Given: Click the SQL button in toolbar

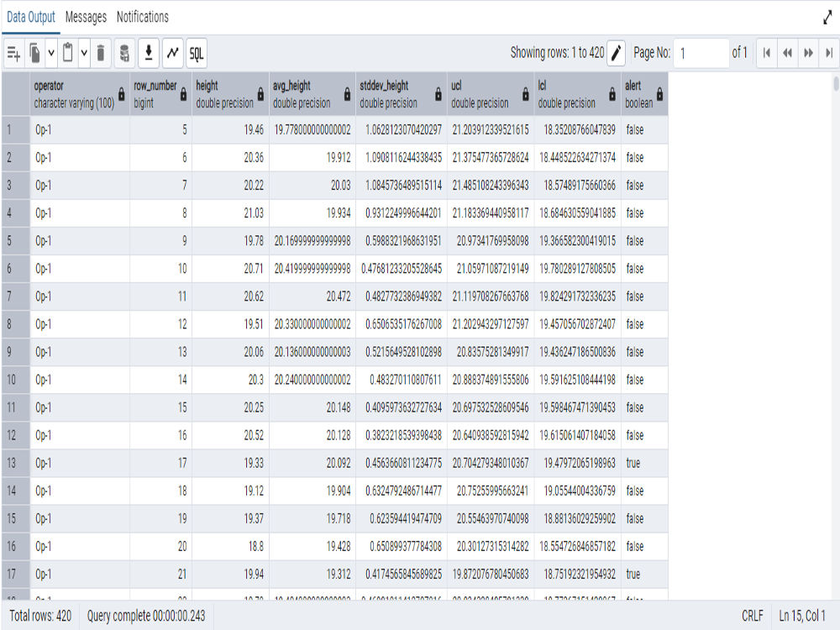Looking at the screenshot, I should [197, 53].
